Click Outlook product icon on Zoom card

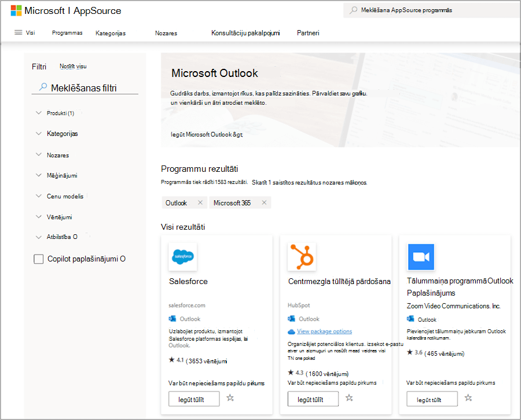(410, 319)
